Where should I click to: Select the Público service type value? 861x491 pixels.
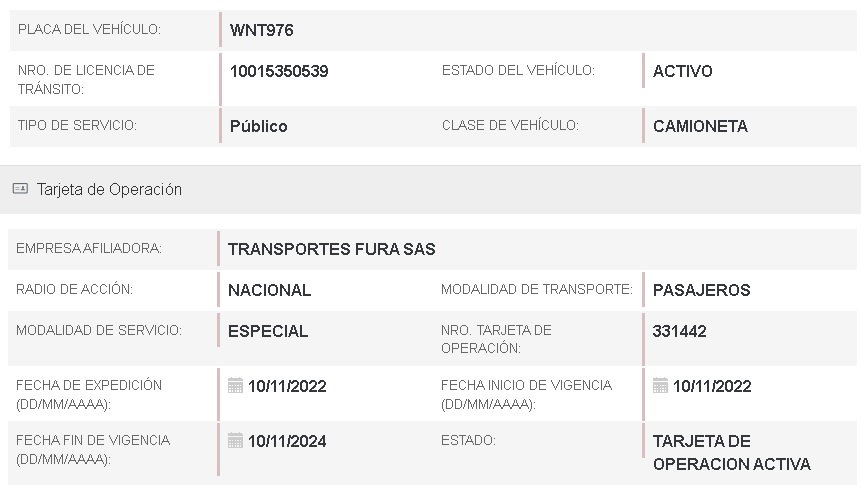click(x=258, y=126)
